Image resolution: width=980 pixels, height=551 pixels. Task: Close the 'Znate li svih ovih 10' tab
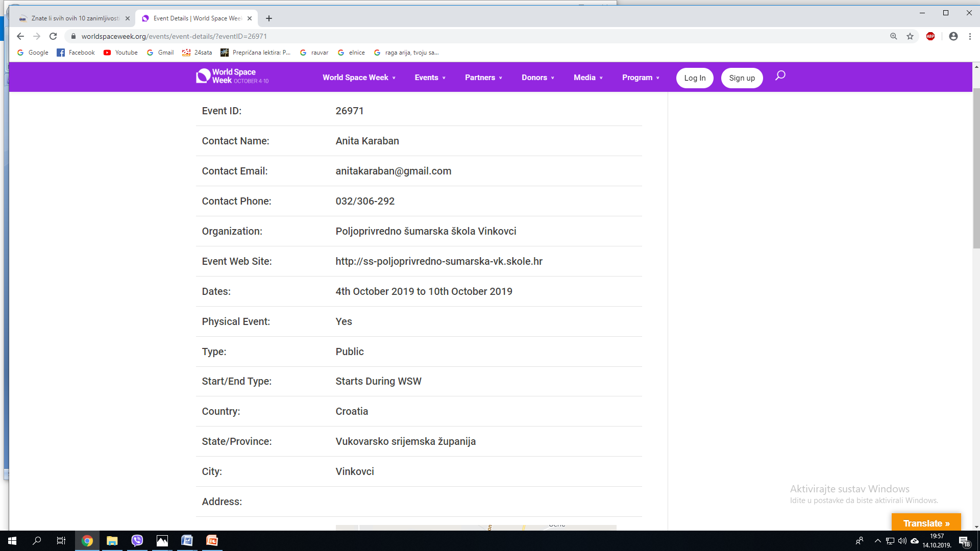[x=128, y=18]
